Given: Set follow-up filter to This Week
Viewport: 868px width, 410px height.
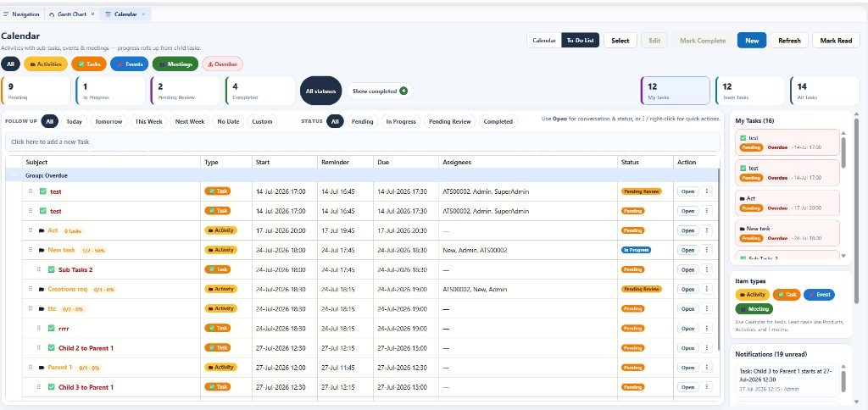Looking at the screenshot, I should 149,121.
